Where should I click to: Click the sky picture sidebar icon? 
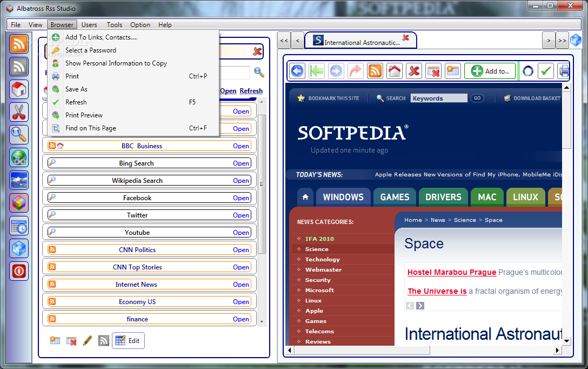point(19,180)
